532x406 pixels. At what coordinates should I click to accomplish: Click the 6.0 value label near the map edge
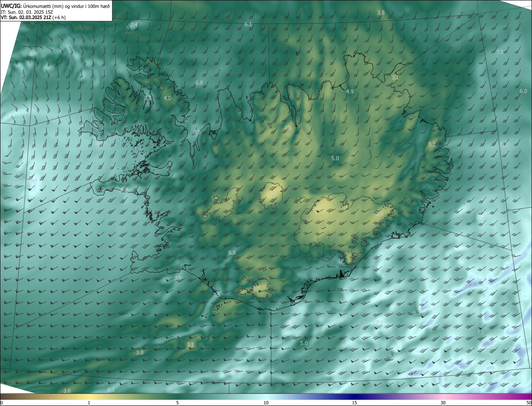523,91
